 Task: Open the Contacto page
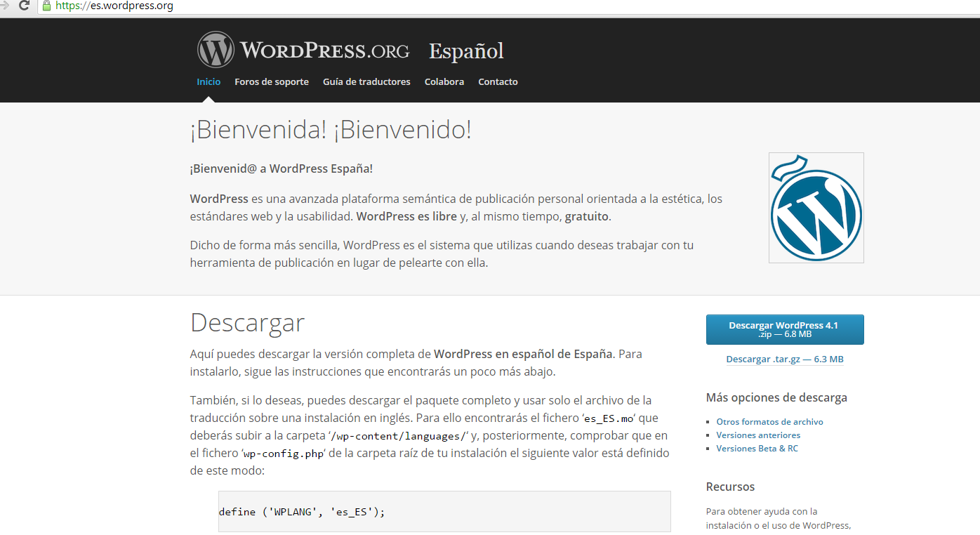(x=498, y=82)
